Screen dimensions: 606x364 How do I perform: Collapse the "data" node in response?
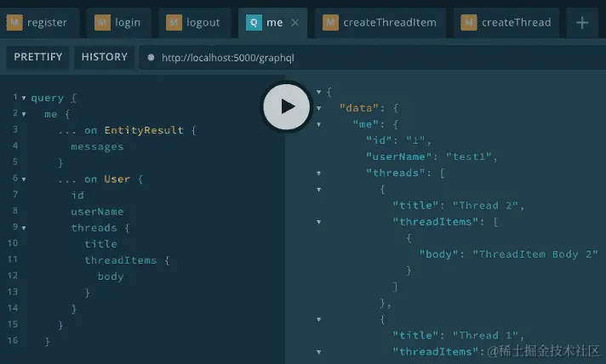pyautogui.click(x=319, y=108)
